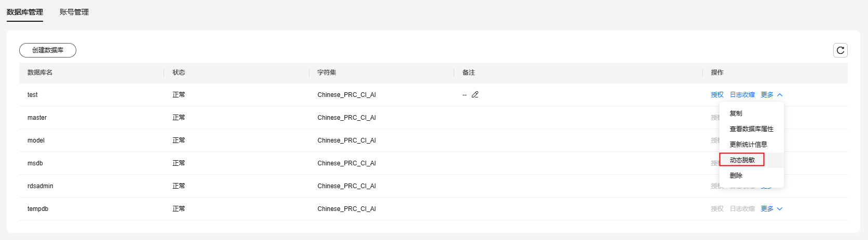Select 查看数据库属性 in the menu

click(x=751, y=129)
